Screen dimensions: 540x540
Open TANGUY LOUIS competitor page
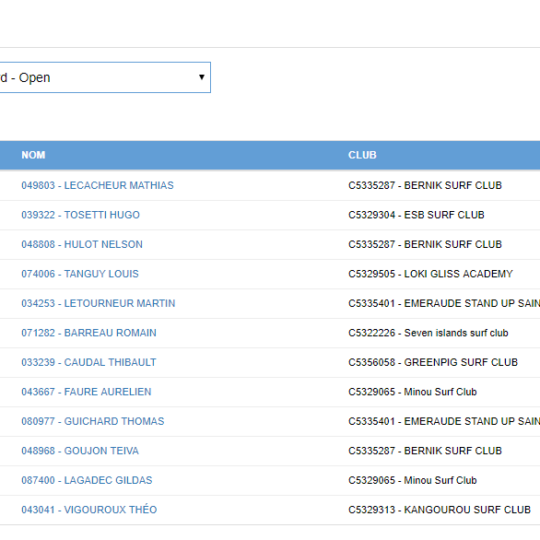tap(80, 274)
